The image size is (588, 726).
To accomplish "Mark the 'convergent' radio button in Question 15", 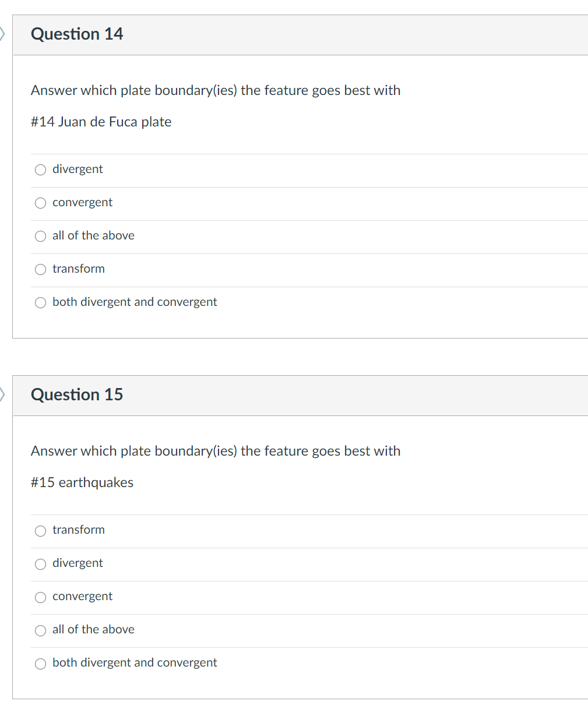I will point(40,597).
